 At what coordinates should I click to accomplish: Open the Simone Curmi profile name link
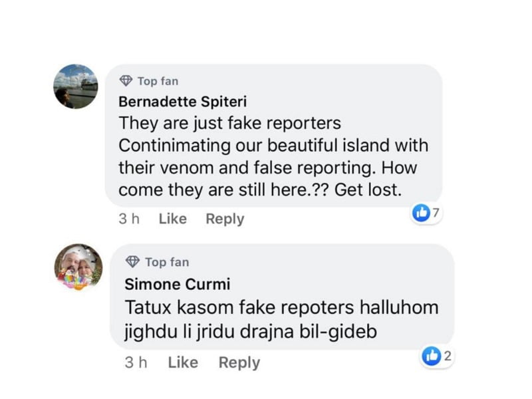178,285
